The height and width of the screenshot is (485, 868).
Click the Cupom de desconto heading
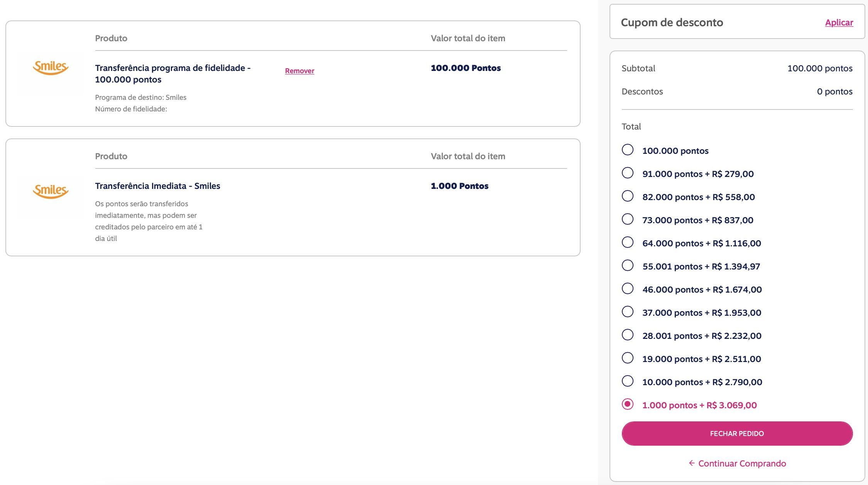coord(672,22)
